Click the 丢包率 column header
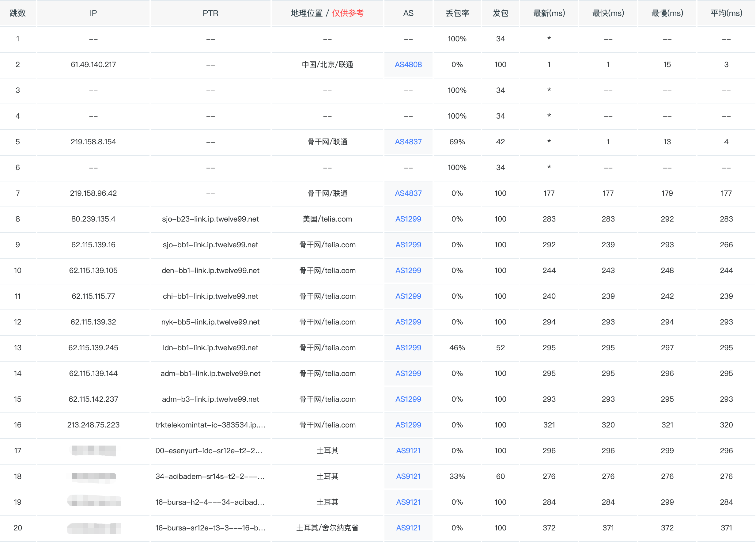Viewport: 756px width, 543px height. 457,13
